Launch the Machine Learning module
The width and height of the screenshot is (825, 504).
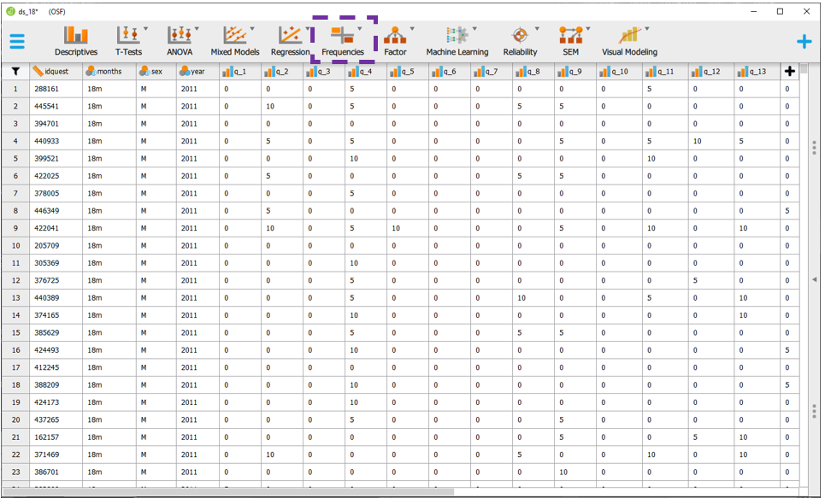[x=457, y=40]
